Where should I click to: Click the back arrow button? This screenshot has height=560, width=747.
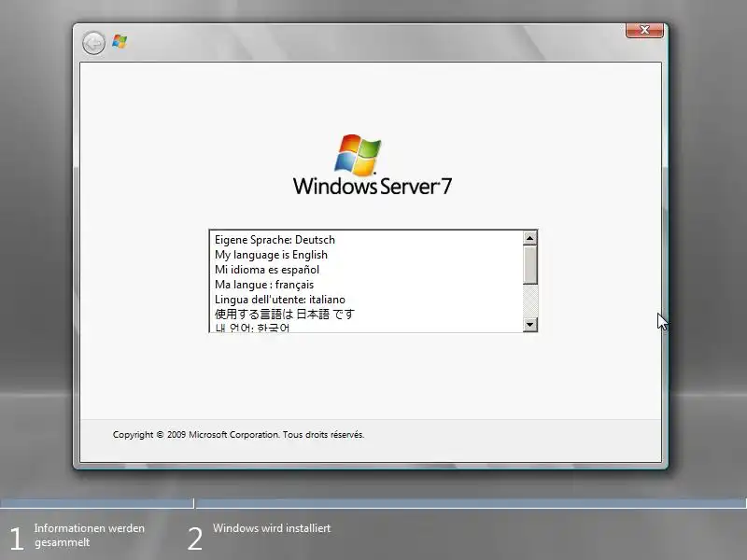[93, 43]
